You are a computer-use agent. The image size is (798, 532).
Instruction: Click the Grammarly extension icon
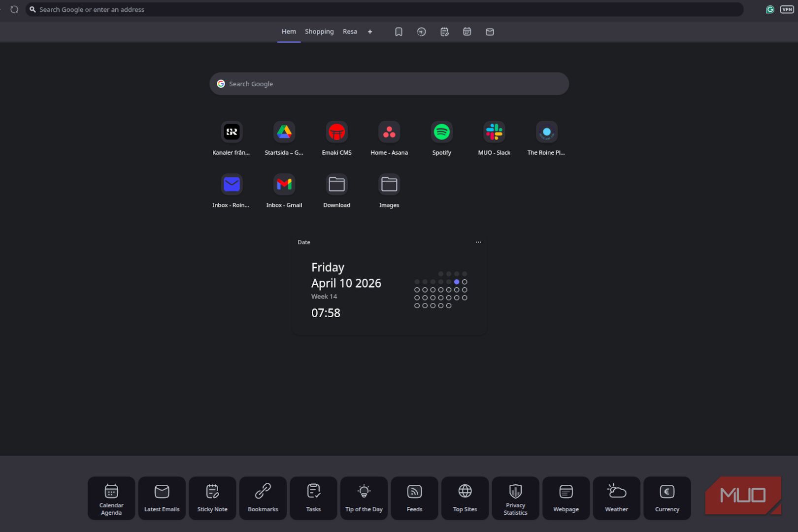coord(770,9)
